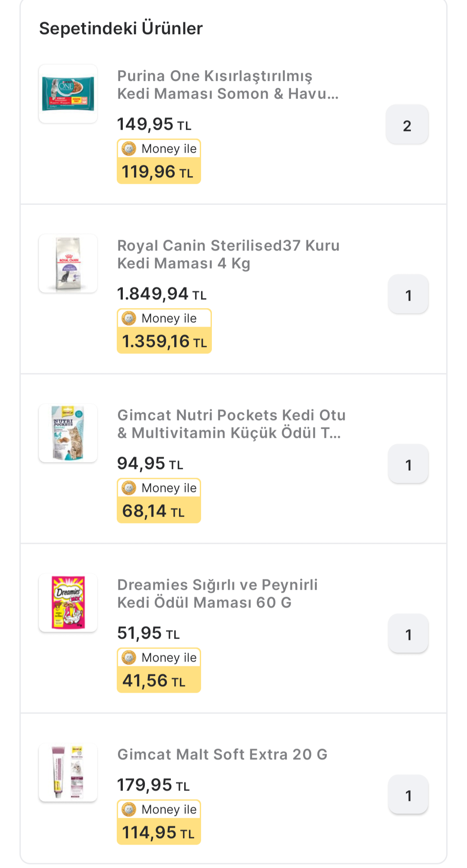This screenshot has height=868, width=467.
Task: Open the Dreamies product thumbnail
Action: [x=68, y=603]
